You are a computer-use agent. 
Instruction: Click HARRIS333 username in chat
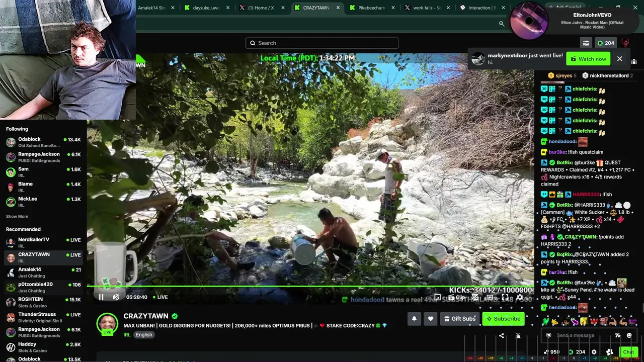click(586, 195)
